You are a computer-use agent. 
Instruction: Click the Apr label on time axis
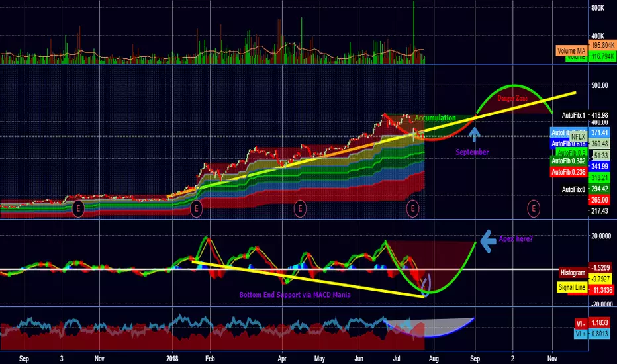[x=282, y=359]
